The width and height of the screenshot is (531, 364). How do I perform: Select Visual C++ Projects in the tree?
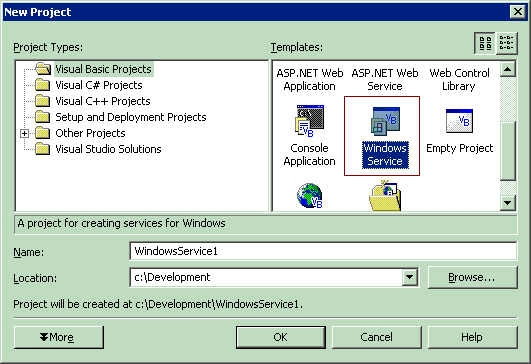[x=103, y=101]
